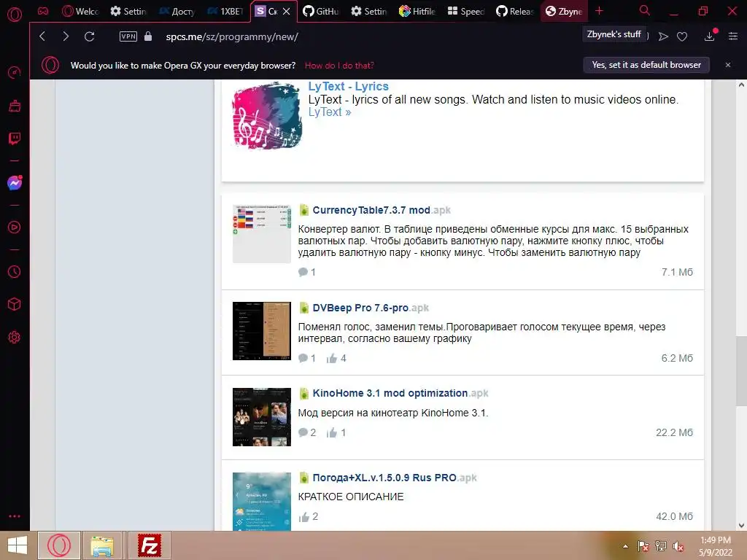Viewport: 747px width, 560px height.
Task: Toggle the VPN badge in address bar
Action: [x=128, y=36]
